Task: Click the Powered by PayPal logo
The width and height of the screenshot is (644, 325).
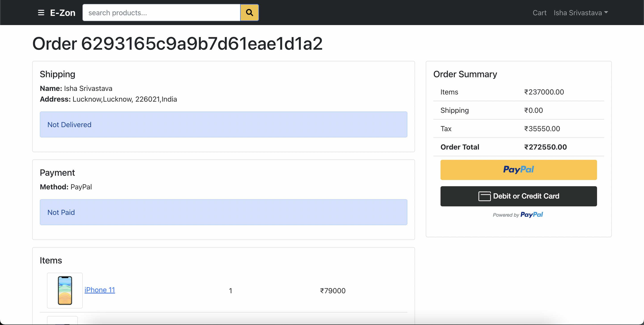Action: [532, 214]
